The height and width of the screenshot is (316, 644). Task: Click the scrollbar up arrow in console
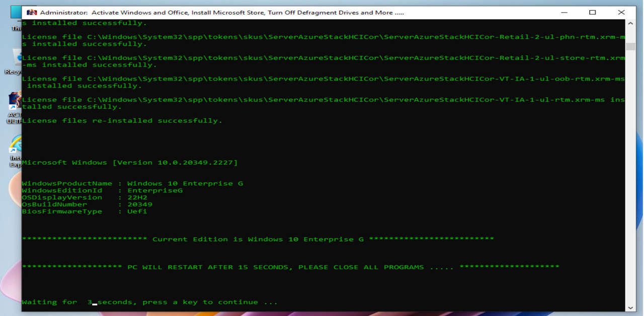click(629, 23)
